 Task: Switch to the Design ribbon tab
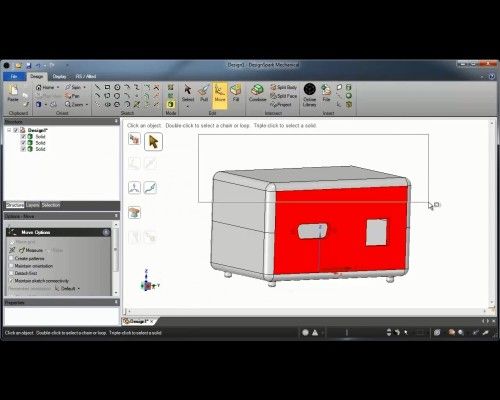(x=37, y=76)
